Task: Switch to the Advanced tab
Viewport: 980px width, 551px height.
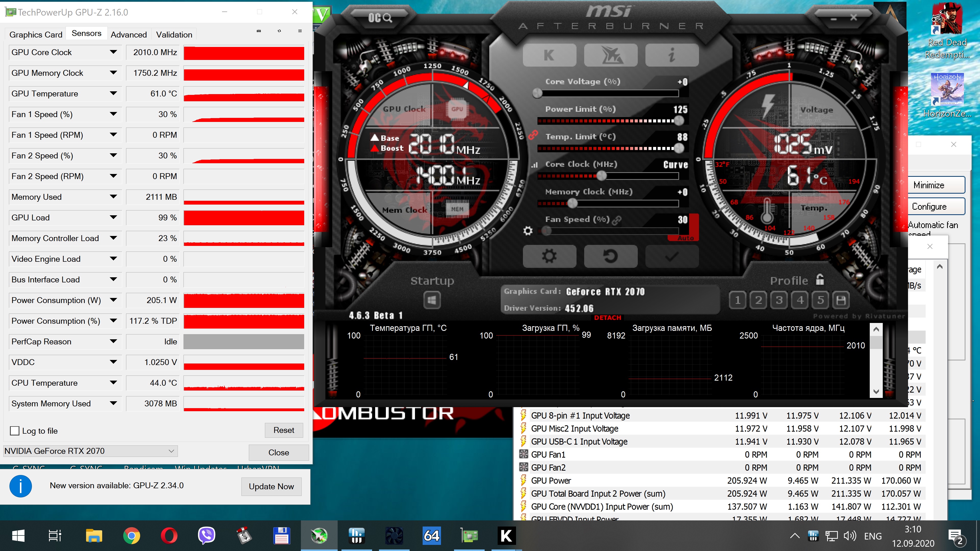Action: [129, 35]
